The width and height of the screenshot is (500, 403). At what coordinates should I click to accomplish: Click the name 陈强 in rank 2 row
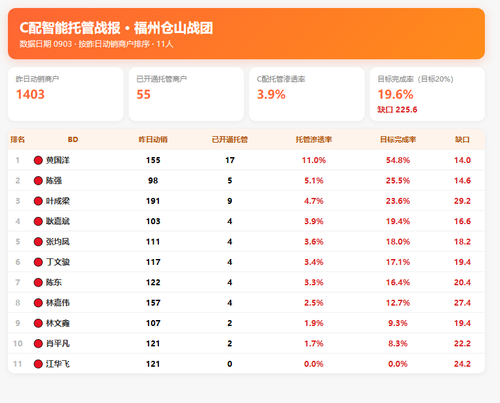pos(54,181)
